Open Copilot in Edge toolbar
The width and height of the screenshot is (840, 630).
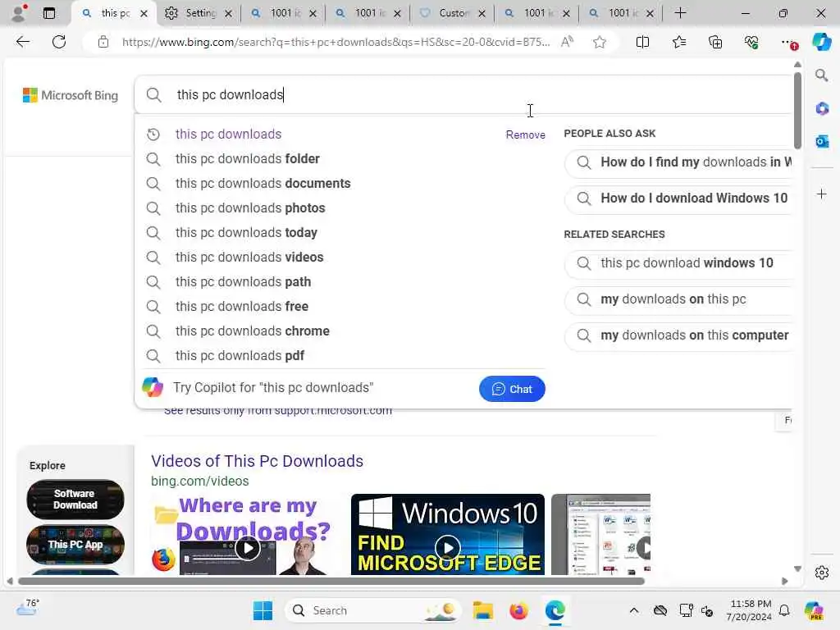coord(821,42)
